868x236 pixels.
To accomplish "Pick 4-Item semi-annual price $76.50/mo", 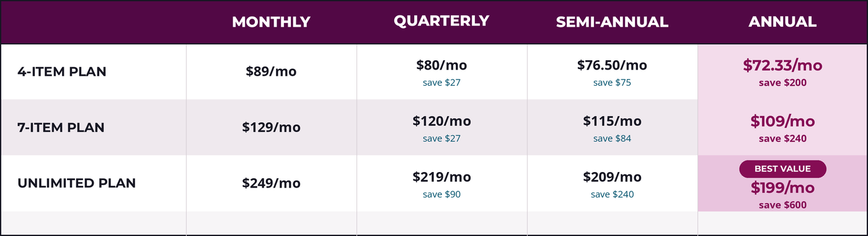I will pyautogui.click(x=612, y=65).
